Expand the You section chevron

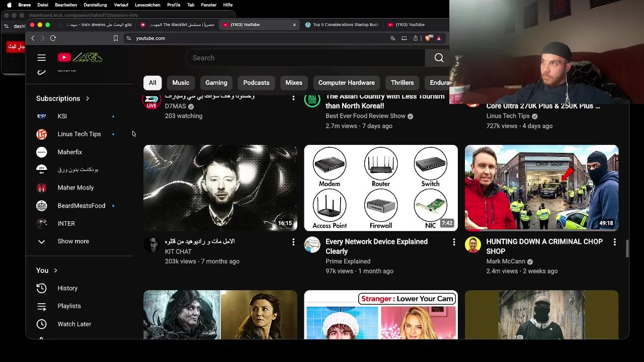pyautogui.click(x=55, y=270)
